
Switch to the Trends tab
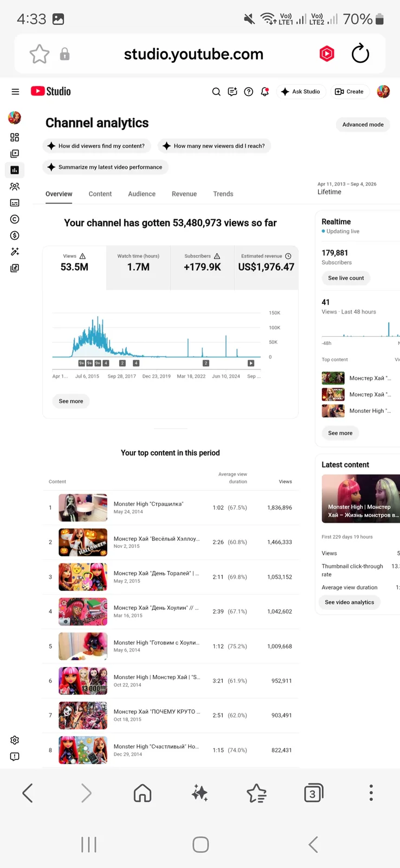pos(223,194)
